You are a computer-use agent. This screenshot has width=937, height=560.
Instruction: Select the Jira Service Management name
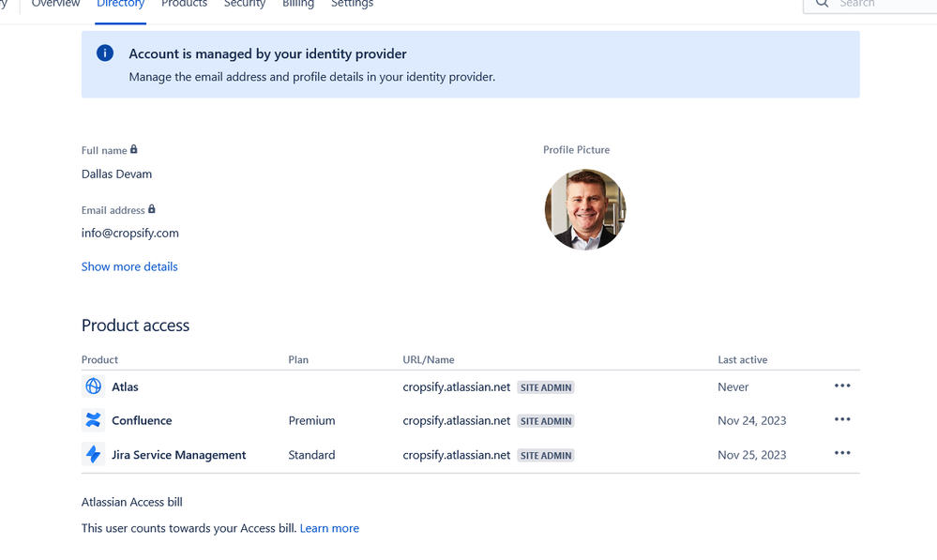[178, 455]
